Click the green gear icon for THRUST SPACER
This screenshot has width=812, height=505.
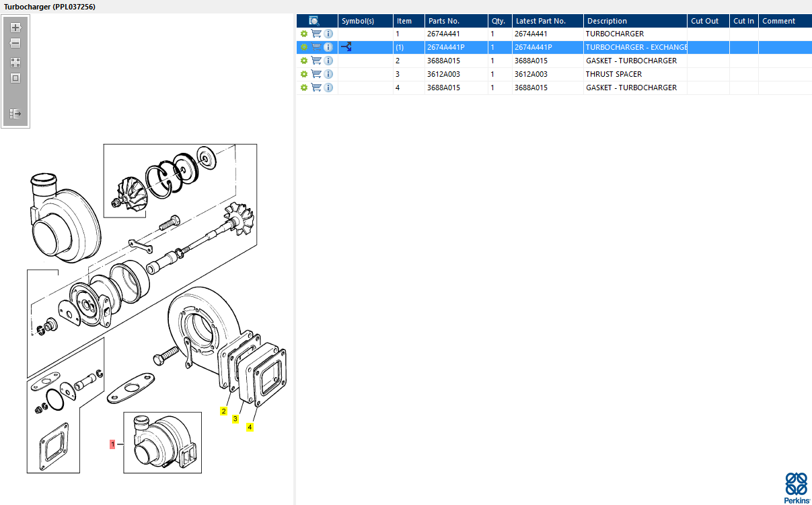point(304,74)
